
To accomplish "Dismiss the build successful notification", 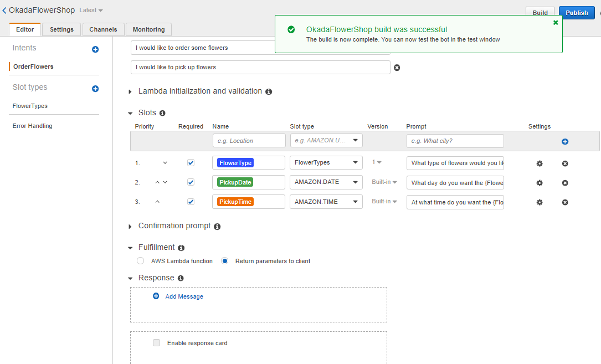I will [556, 23].
